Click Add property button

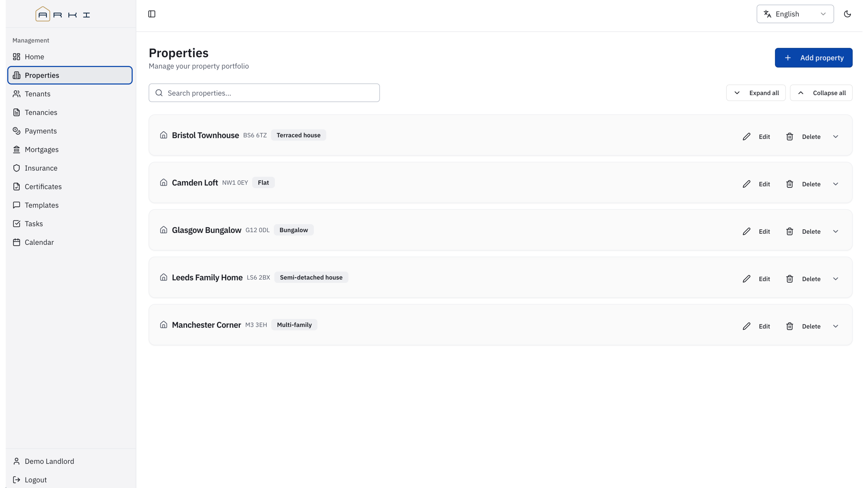pyautogui.click(x=813, y=58)
